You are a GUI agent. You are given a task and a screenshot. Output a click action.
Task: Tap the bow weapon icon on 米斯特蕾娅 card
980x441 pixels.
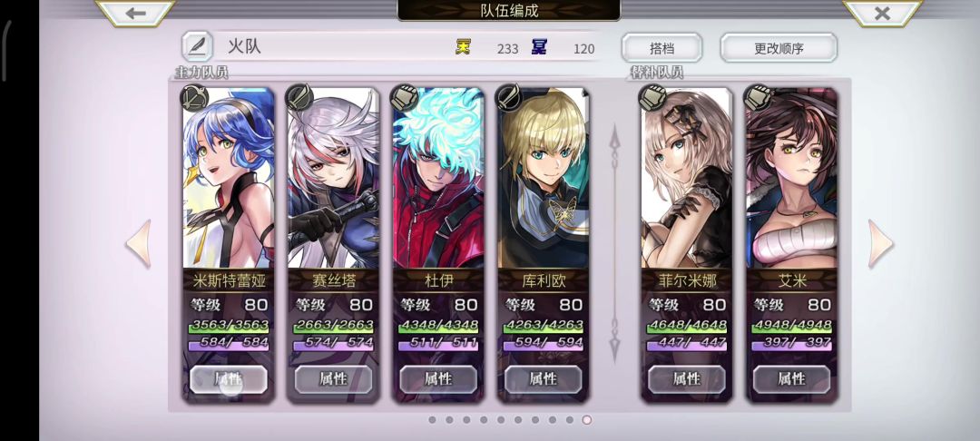(x=194, y=98)
